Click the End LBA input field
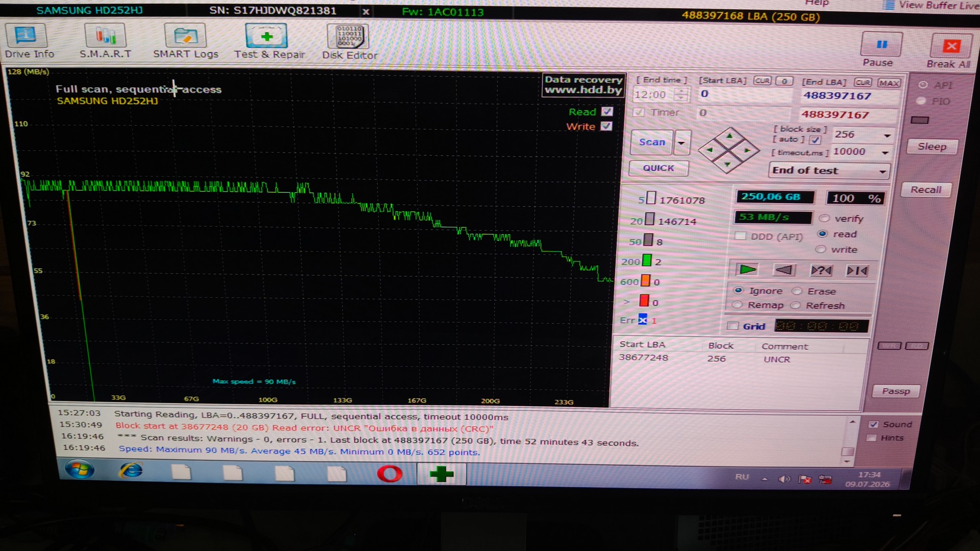This screenshot has height=551, width=980. [848, 95]
